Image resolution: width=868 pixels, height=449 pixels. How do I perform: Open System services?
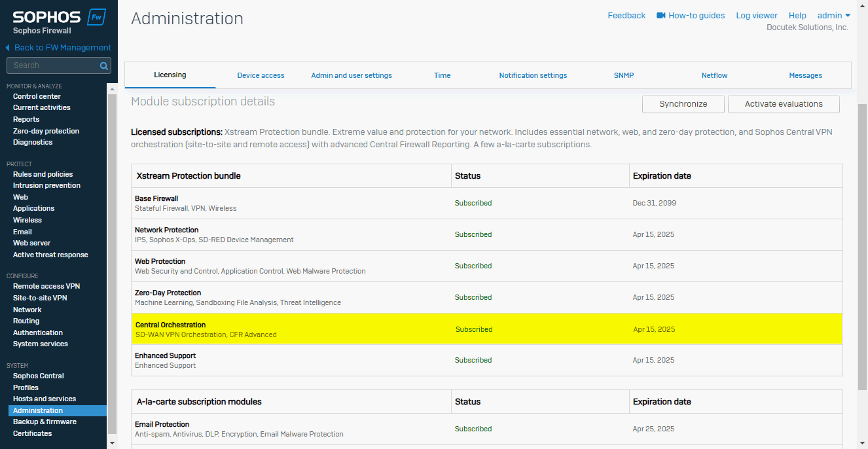[x=41, y=344]
